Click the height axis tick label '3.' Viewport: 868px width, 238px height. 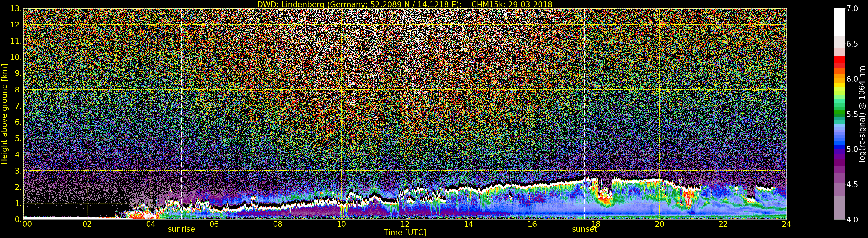pyautogui.click(x=18, y=171)
